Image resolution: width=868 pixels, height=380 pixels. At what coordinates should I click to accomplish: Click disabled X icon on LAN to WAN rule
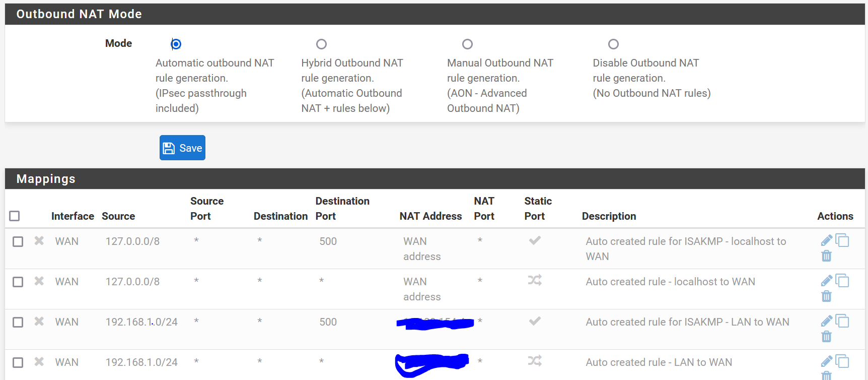[x=39, y=361]
